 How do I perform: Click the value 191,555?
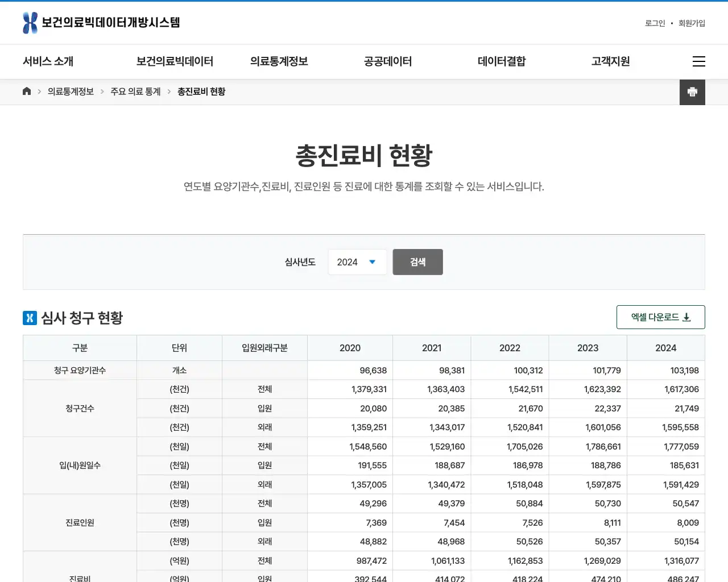pyautogui.click(x=373, y=465)
